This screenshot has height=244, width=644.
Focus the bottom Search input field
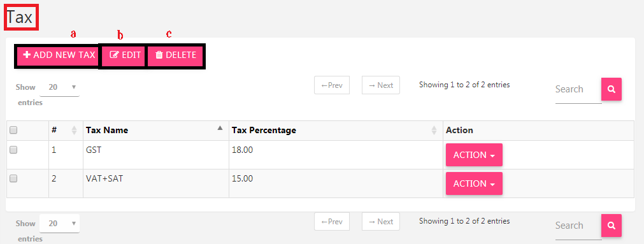coord(578,226)
